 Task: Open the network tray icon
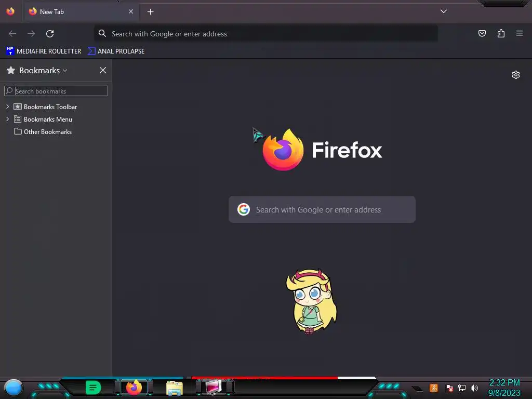click(x=462, y=388)
